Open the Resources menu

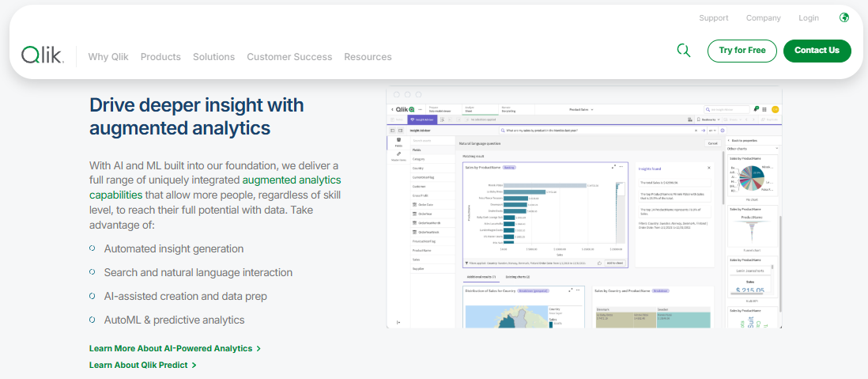(368, 56)
